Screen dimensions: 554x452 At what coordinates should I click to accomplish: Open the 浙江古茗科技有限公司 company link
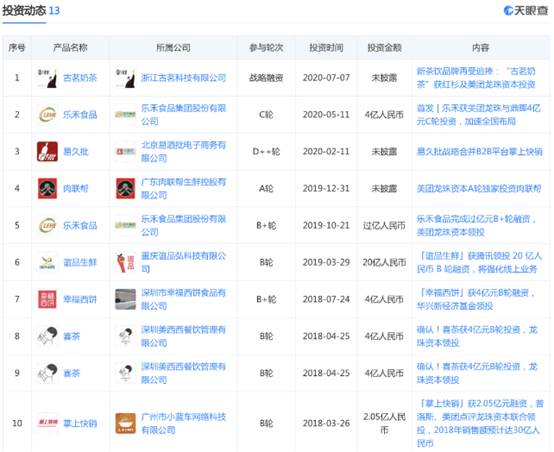pos(183,78)
